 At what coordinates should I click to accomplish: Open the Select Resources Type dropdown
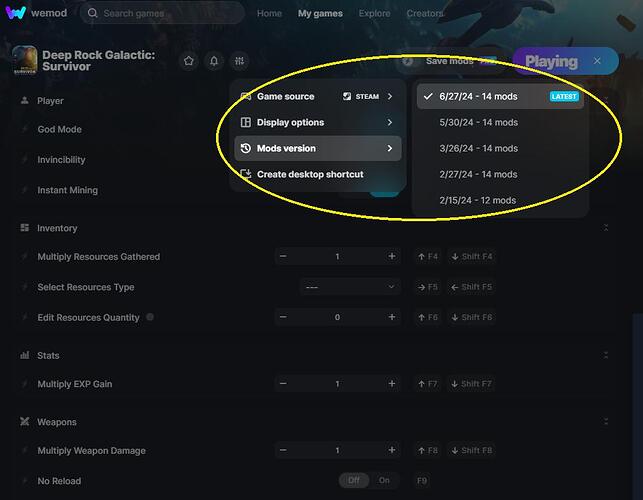[x=350, y=287]
